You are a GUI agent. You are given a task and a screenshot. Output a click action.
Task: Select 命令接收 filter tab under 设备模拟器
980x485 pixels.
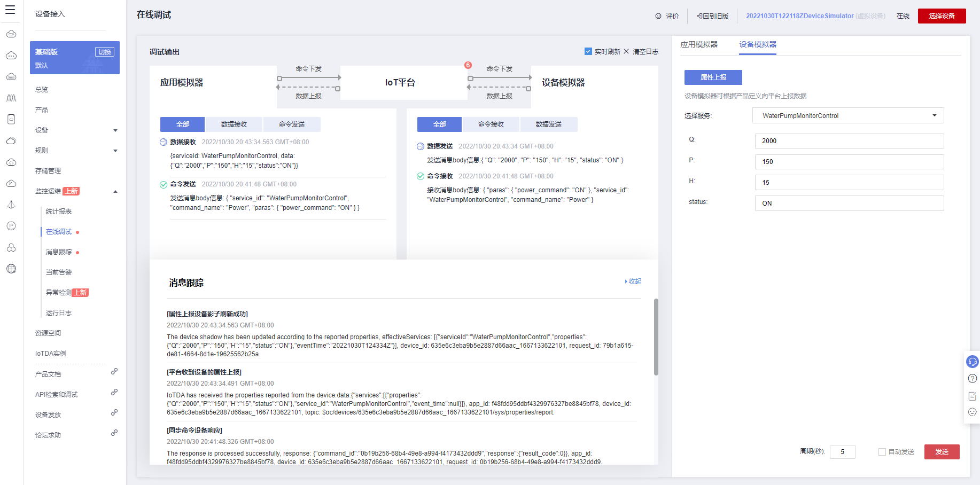point(491,124)
